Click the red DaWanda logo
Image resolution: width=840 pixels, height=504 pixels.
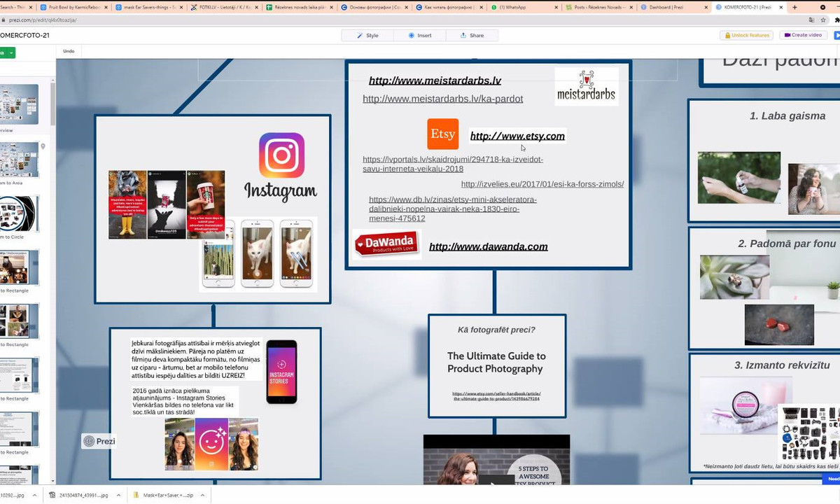[386, 244]
